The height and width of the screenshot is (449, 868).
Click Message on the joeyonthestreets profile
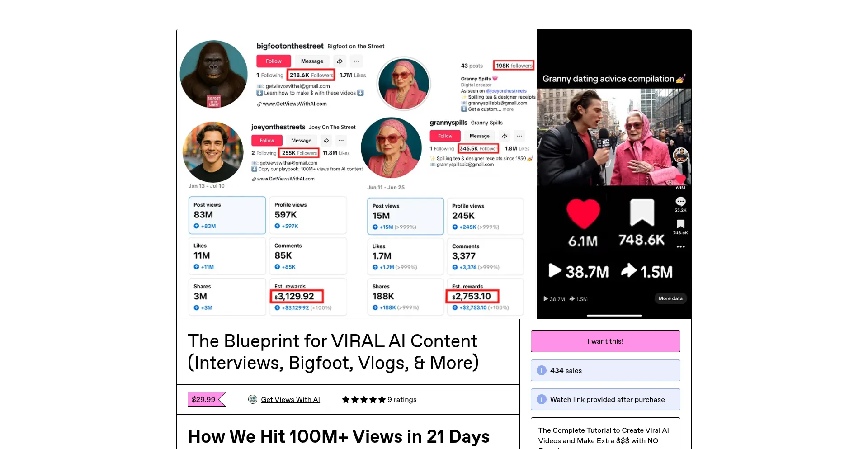click(x=301, y=141)
